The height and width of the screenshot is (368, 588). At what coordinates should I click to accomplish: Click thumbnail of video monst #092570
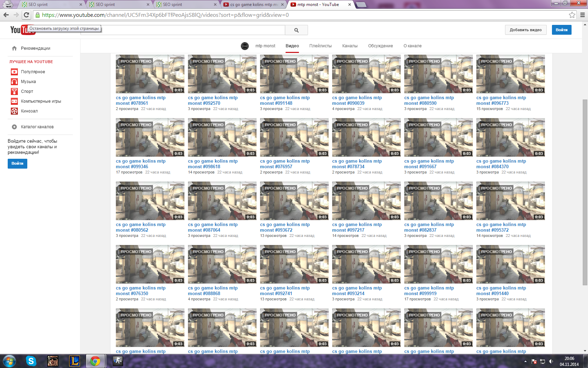(x=222, y=74)
